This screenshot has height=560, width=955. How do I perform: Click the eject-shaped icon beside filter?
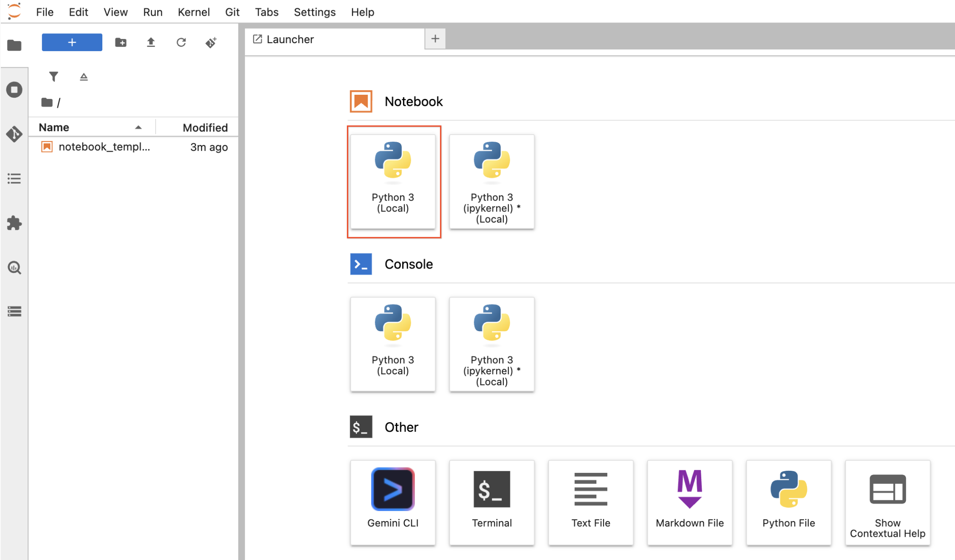[x=84, y=77]
